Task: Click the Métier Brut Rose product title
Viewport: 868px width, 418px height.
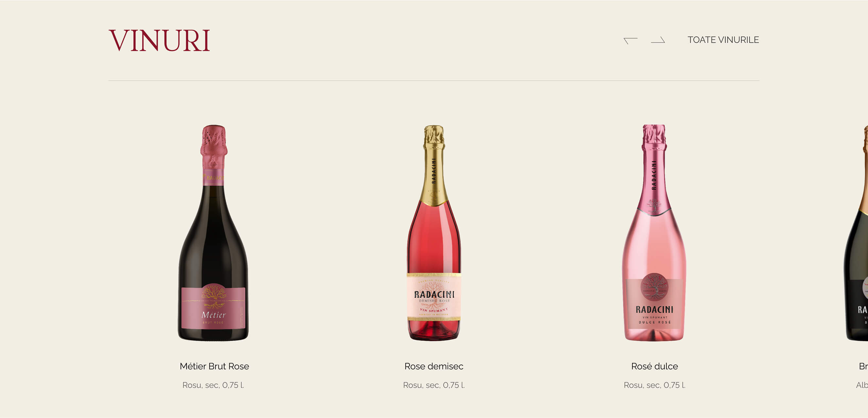Action: coord(214,366)
